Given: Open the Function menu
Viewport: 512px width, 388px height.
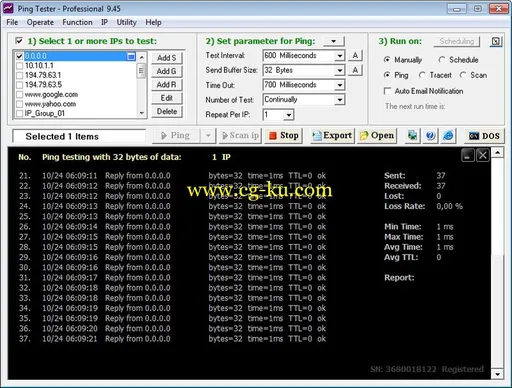Looking at the screenshot, I should [x=77, y=22].
